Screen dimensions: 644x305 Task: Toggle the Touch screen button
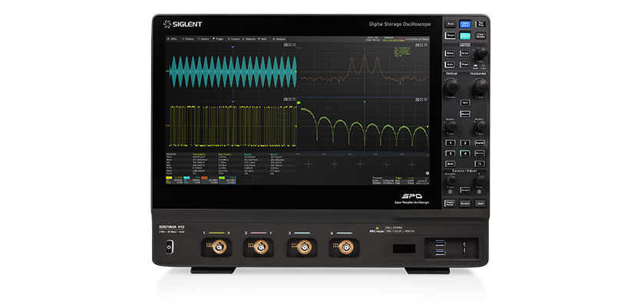451,36
